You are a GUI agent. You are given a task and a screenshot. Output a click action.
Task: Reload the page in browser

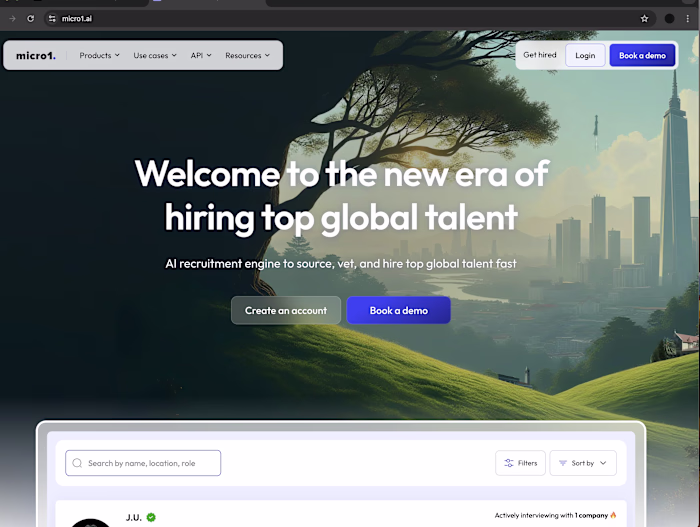[x=30, y=18]
